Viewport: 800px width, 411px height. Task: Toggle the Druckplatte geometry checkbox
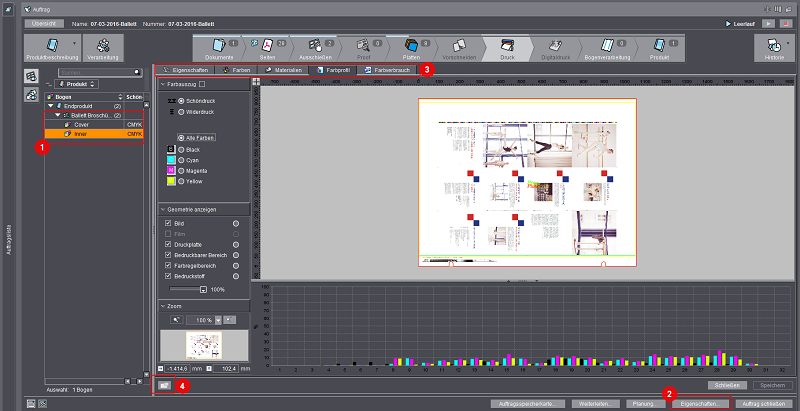[166, 245]
